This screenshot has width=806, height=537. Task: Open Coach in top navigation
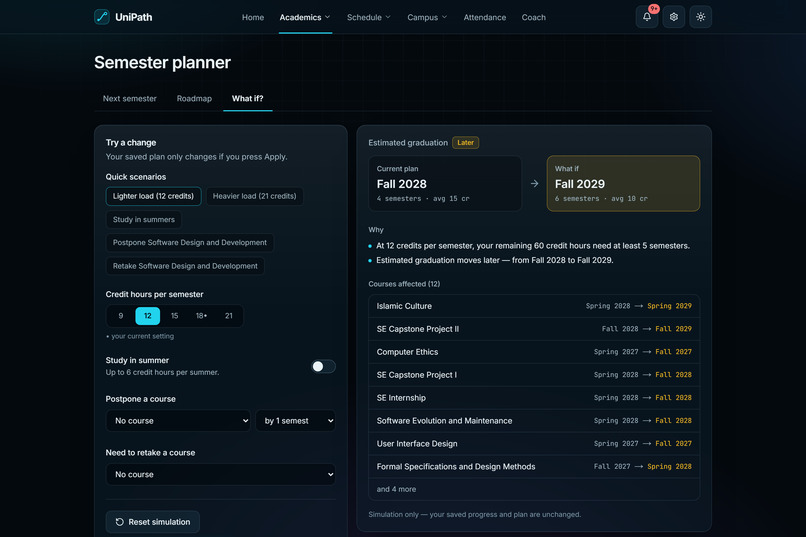coord(534,17)
